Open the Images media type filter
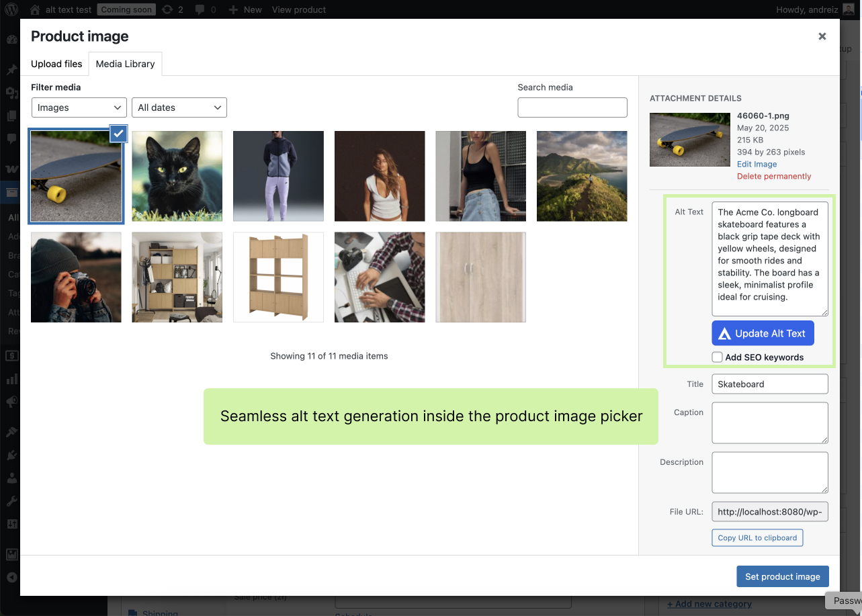 click(79, 107)
